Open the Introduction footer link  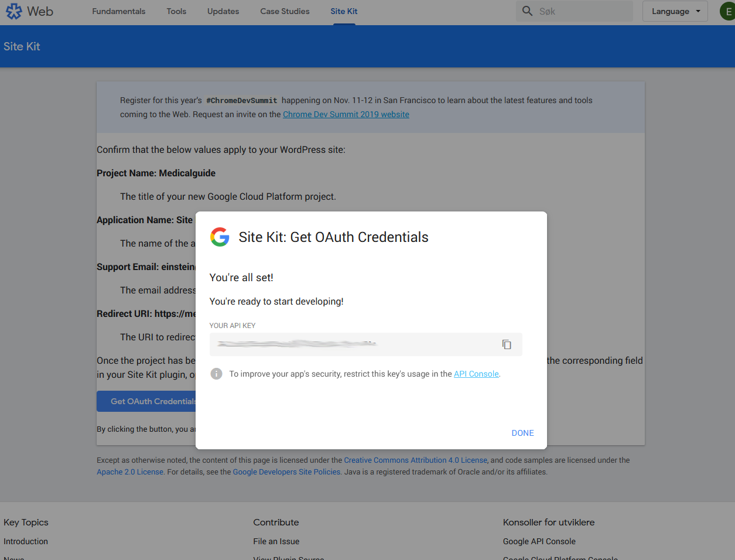(x=26, y=541)
